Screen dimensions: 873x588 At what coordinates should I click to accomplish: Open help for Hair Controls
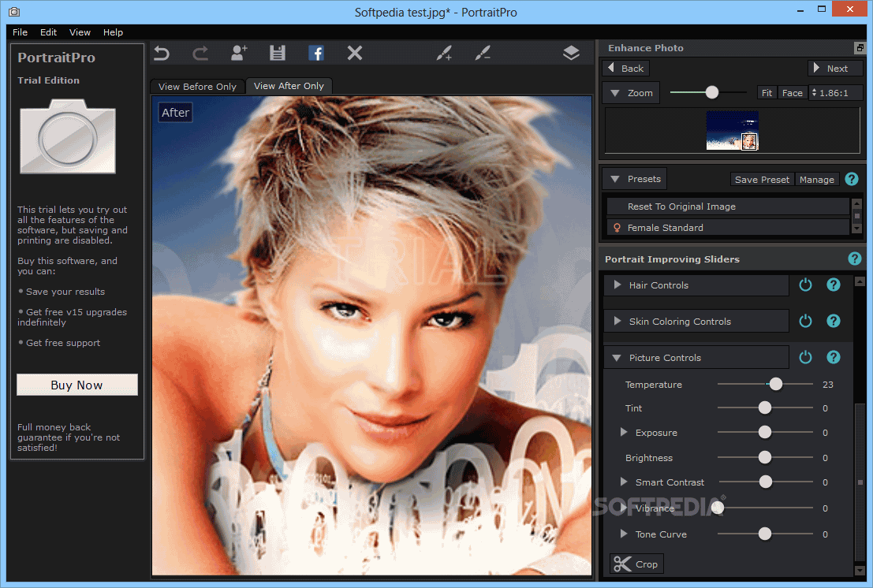pyautogui.click(x=834, y=285)
